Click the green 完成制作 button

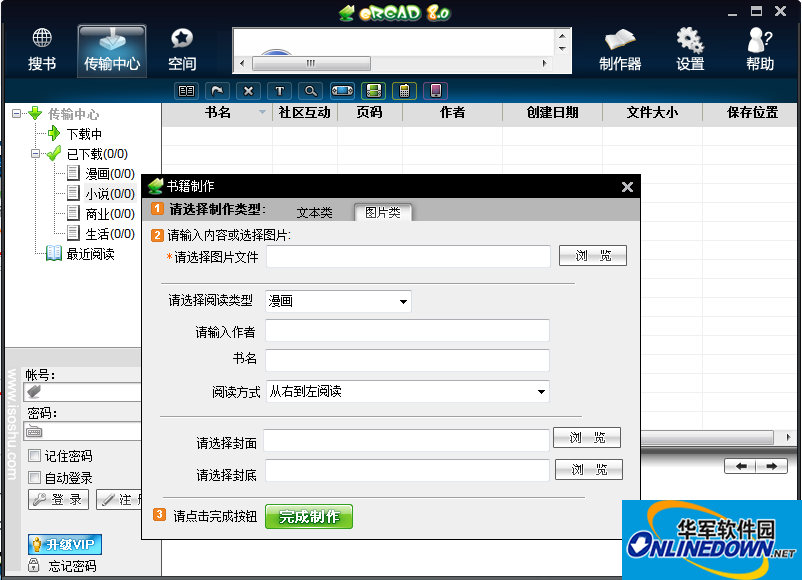click(308, 517)
